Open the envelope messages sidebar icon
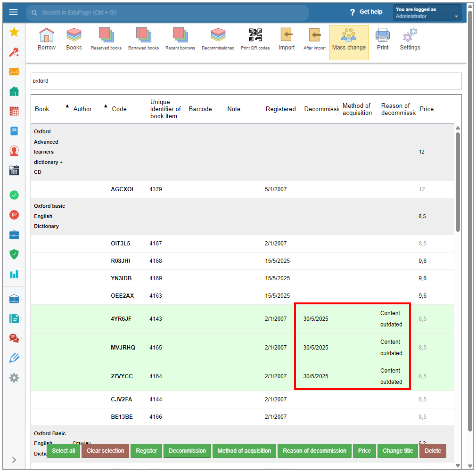Viewport: 476px width, 472px height. click(x=14, y=72)
